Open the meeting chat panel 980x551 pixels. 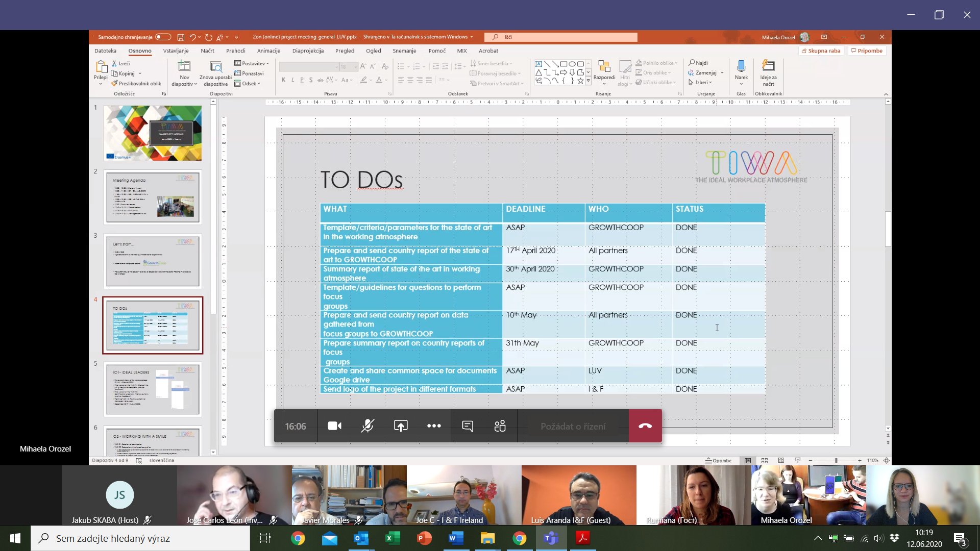pos(468,426)
